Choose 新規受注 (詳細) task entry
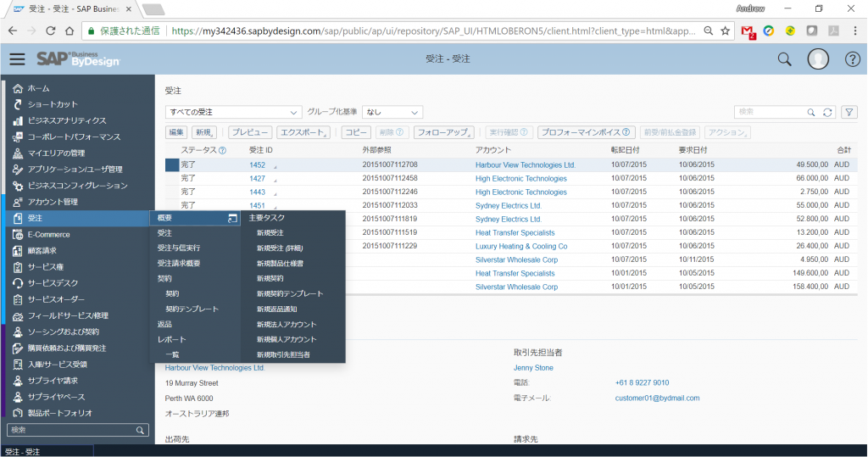The image size is (868, 457). coord(280,248)
